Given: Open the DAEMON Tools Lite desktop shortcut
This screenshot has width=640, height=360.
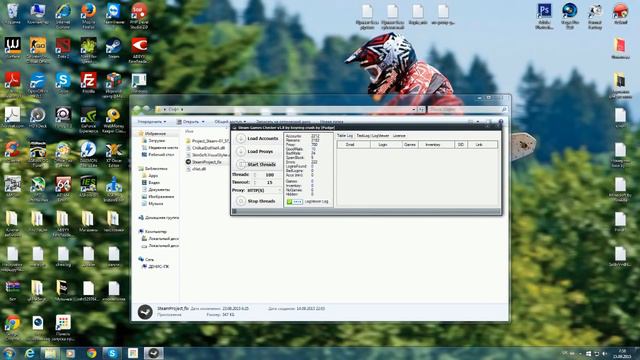Looking at the screenshot, I should (x=88, y=155).
